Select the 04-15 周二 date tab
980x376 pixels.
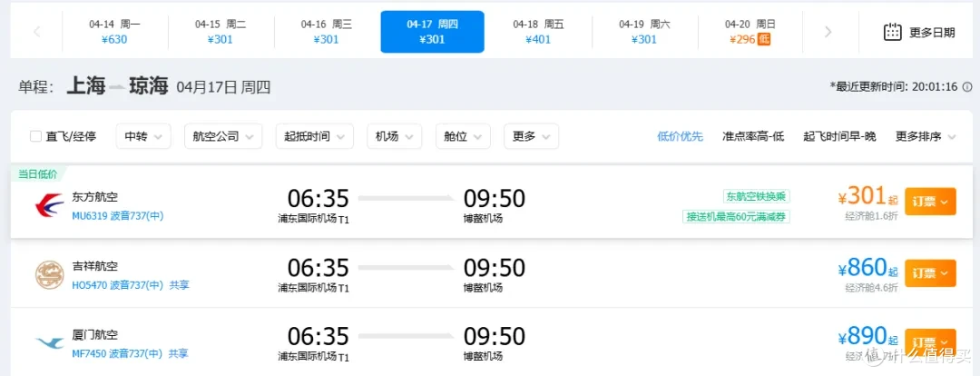coord(220,31)
